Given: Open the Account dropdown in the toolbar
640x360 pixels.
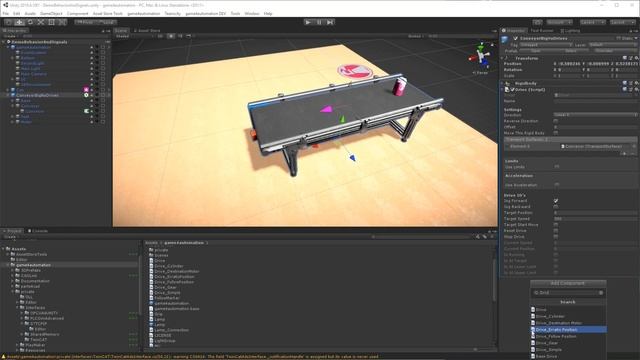Looking at the screenshot, I should [559, 22].
